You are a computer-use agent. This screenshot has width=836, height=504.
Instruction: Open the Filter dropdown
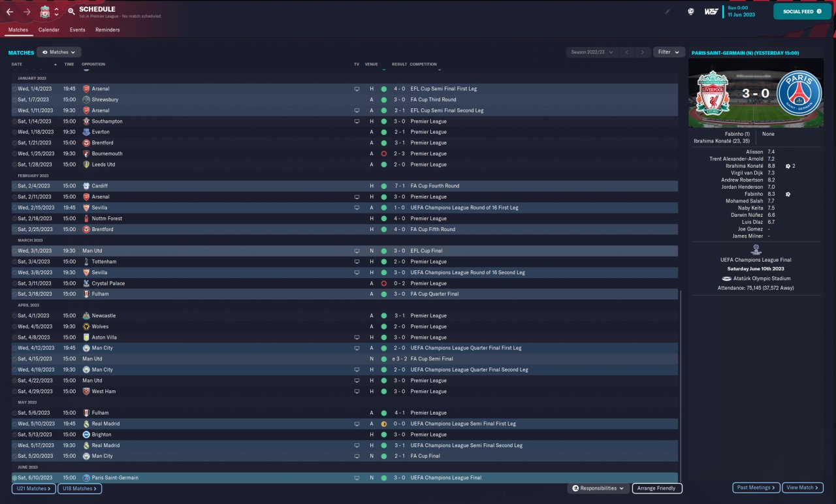(669, 52)
